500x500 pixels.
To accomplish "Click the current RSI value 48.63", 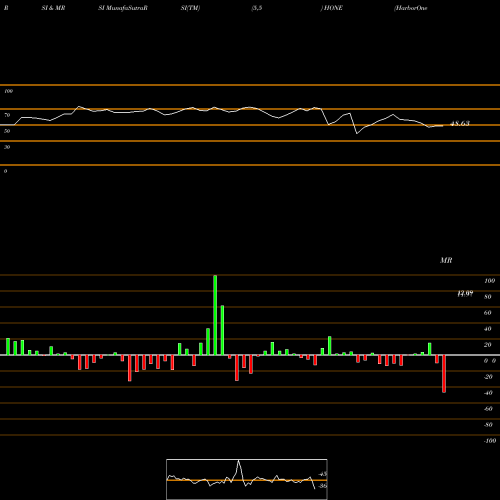I will (460, 123).
